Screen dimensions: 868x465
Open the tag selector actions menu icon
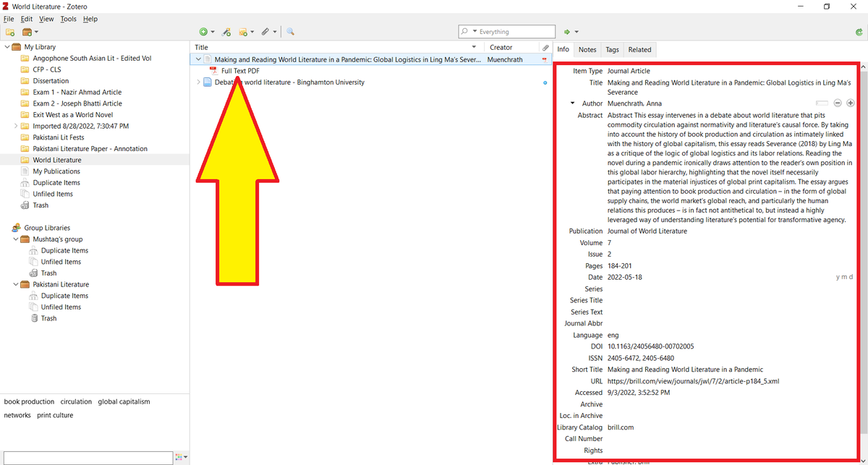coord(181,457)
